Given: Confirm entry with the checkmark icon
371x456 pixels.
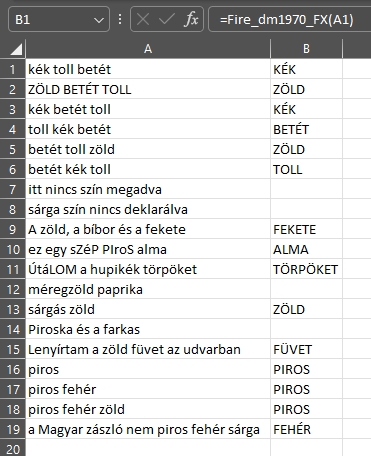Looking at the screenshot, I should 167,19.
